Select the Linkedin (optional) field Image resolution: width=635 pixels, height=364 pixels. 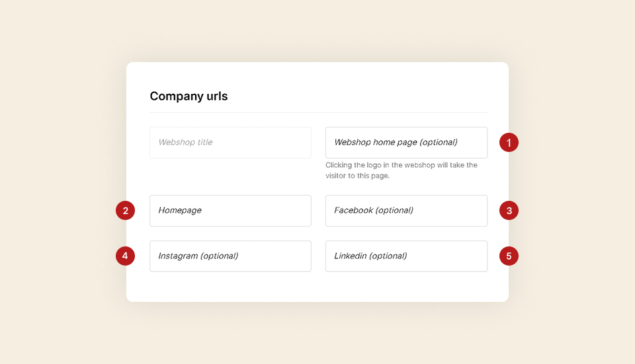point(406,256)
